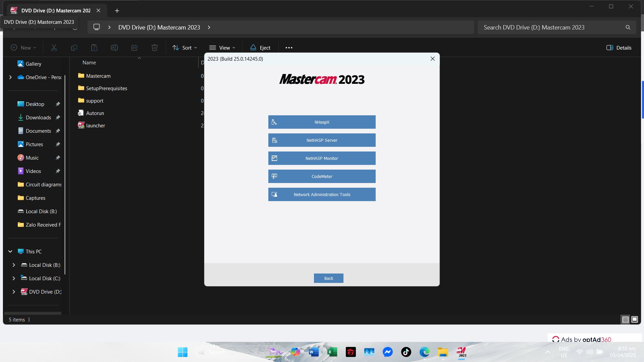Add a new File Explorer tab
This screenshot has height=362, width=644.
pos(117,11)
